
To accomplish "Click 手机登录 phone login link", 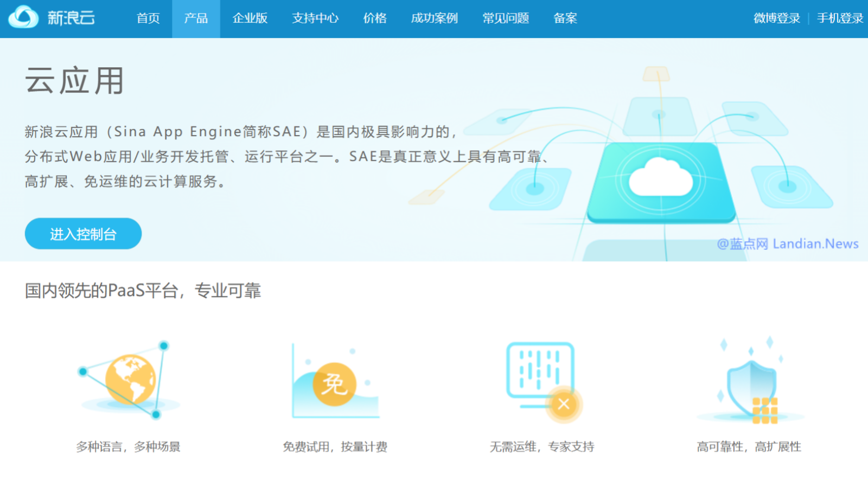I will click(x=840, y=18).
